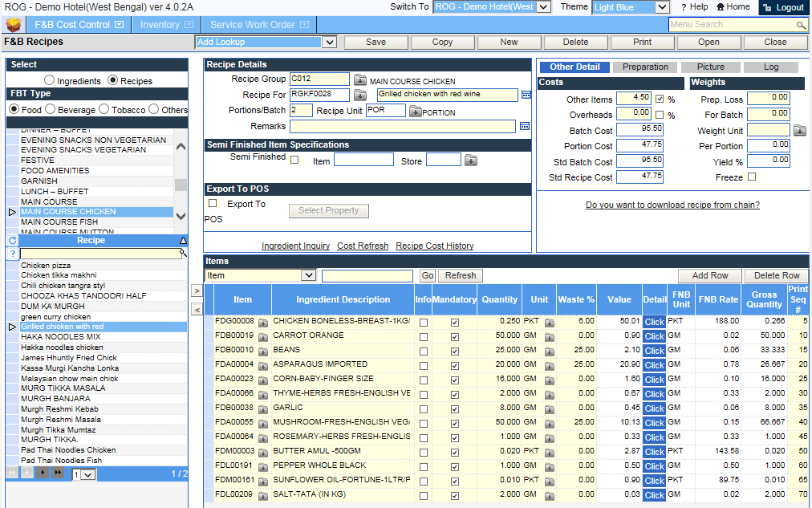Image resolution: width=812 pixels, height=508 pixels.
Task: Click the Home icon link
Action: (x=733, y=6)
